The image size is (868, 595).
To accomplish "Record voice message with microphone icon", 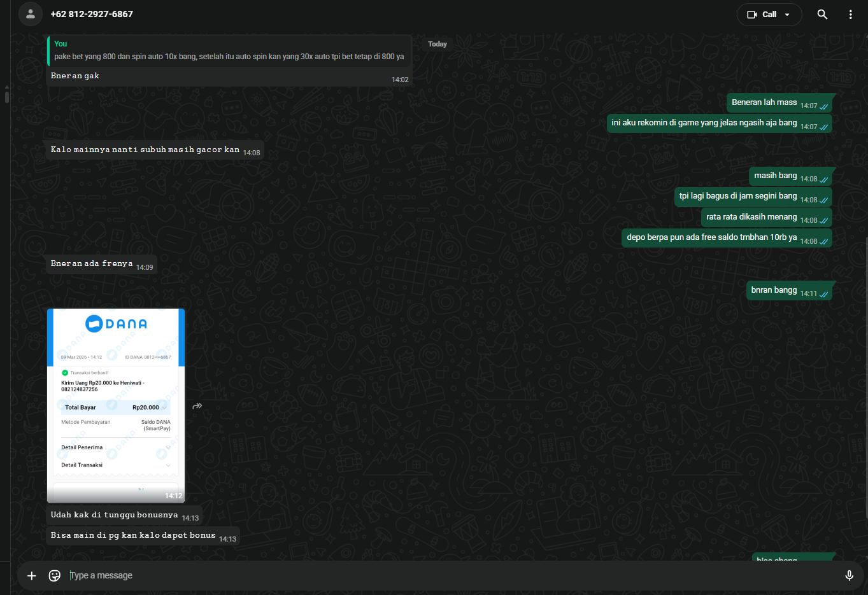I will click(849, 576).
